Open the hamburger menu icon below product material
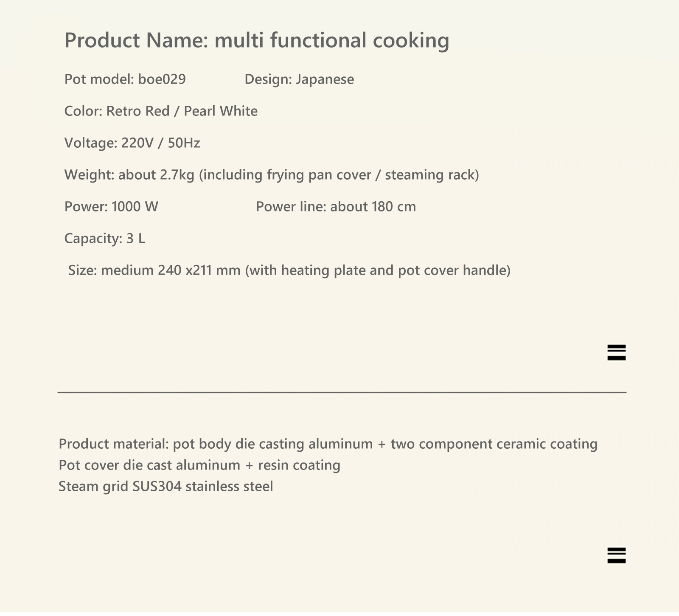The height and width of the screenshot is (616, 679). tap(616, 555)
